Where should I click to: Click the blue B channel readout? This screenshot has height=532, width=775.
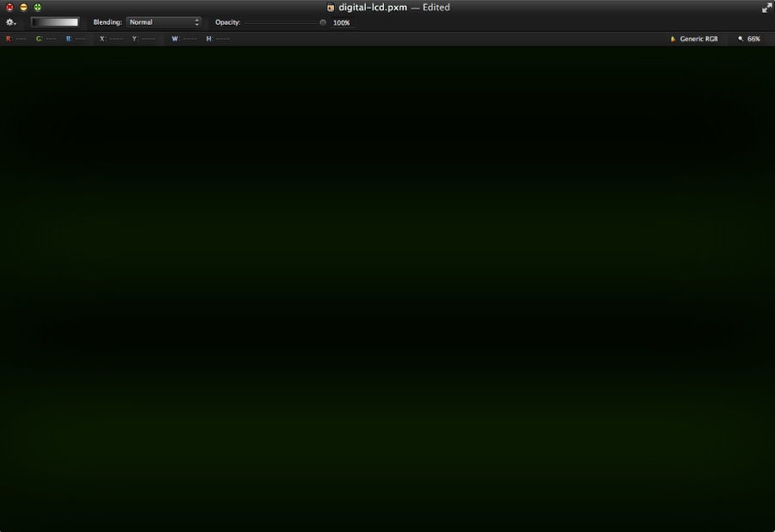click(76, 39)
